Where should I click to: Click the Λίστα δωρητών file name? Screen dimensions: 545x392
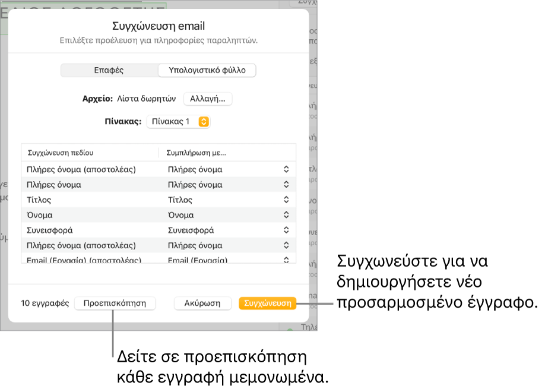[146, 99]
